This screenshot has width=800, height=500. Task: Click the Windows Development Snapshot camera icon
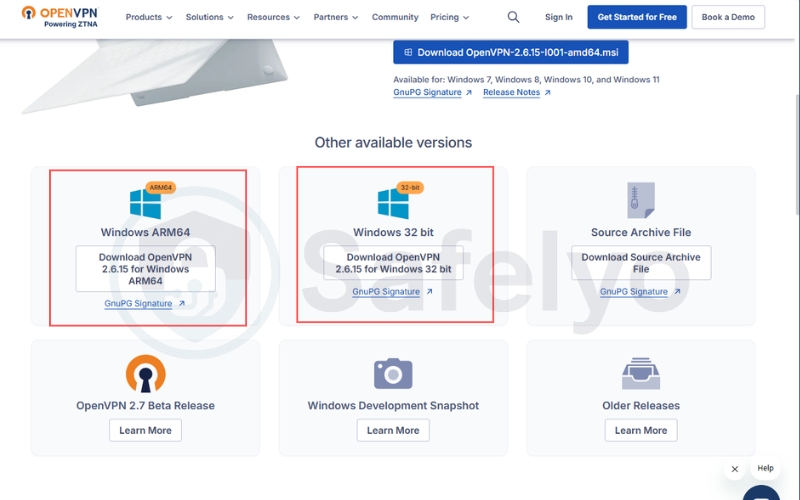(393, 373)
